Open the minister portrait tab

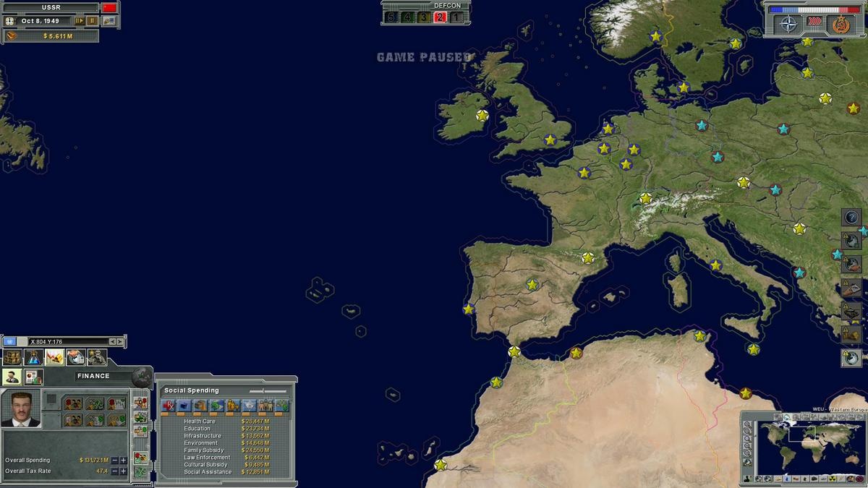[12, 377]
